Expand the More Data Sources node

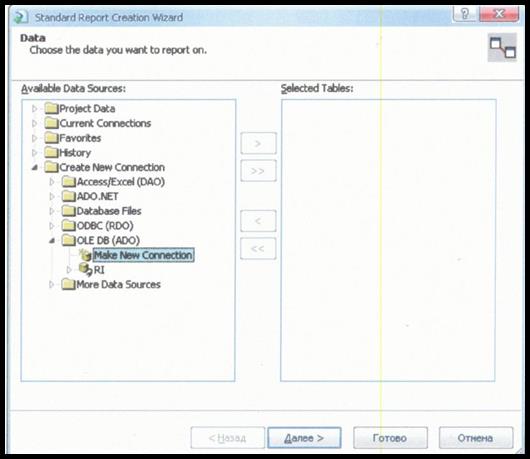pos(52,285)
